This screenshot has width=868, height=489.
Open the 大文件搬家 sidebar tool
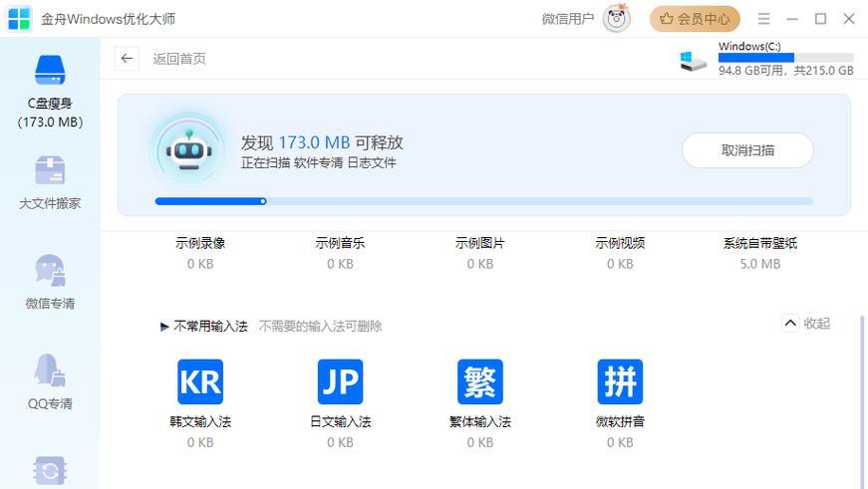[50, 182]
